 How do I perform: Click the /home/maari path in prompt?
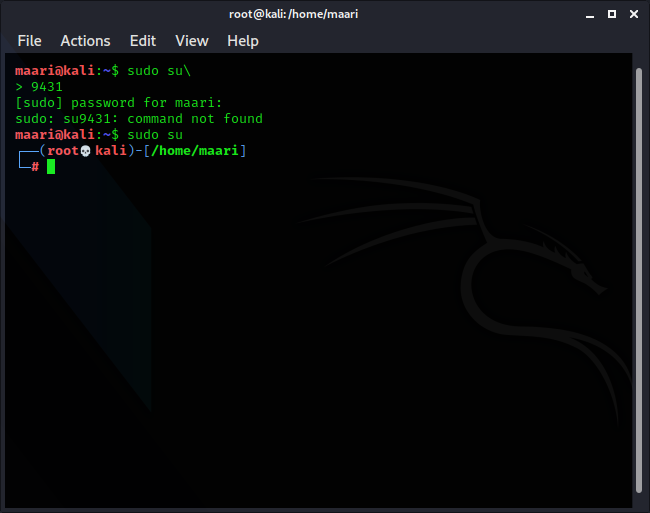coord(196,151)
